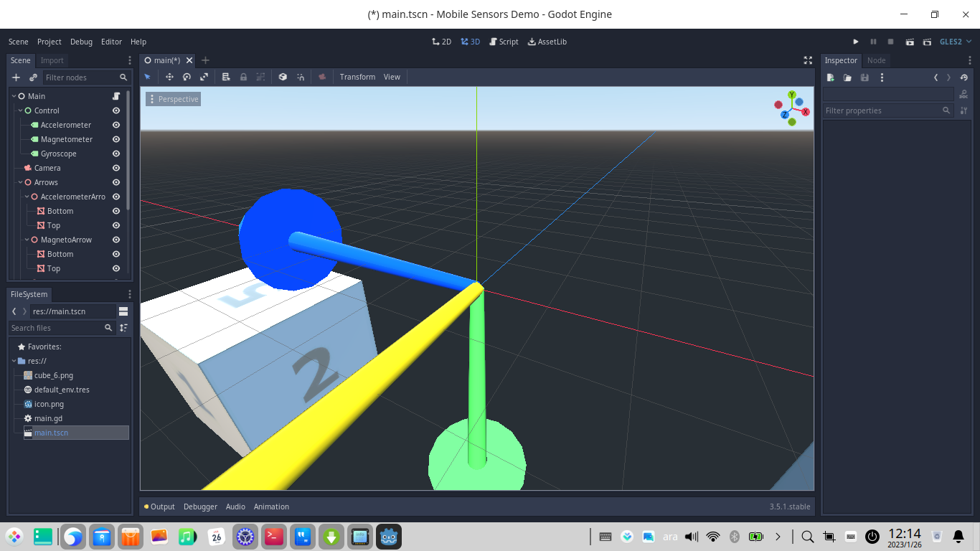Viewport: 980px width, 551px height.
Task: Go to previous FileSystem folder
Action: (14, 311)
